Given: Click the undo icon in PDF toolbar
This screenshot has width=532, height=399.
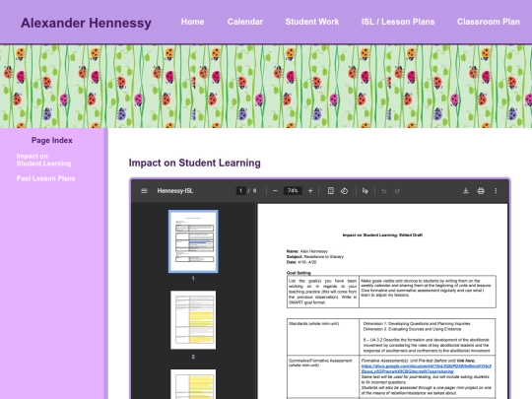Looking at the screenshot, I should coord(384,191).
